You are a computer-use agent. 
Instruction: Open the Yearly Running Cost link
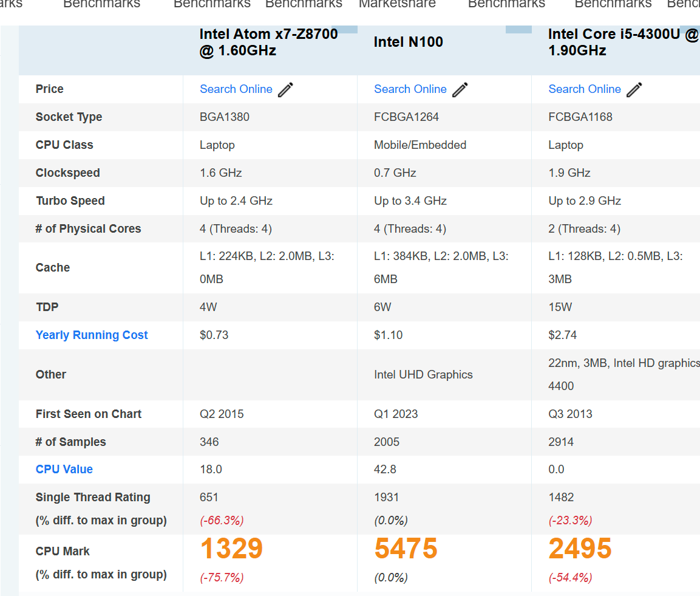pyautogui.click(x=92, y=335)
